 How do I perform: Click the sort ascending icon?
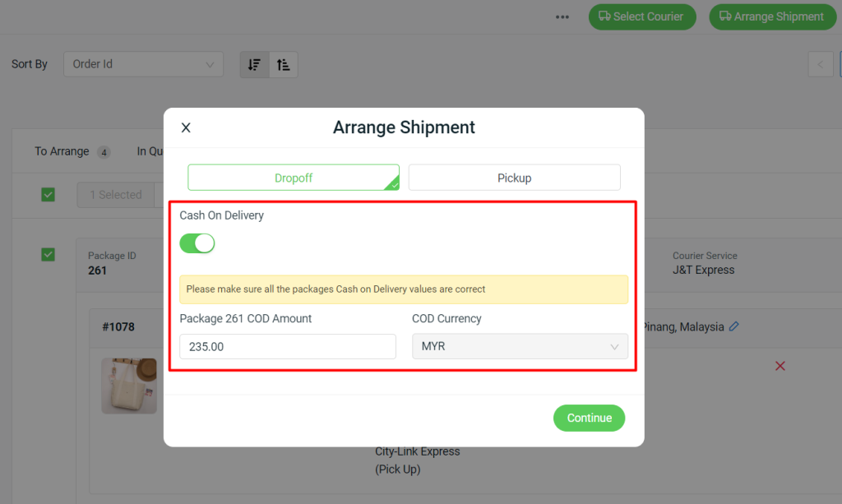[284, 64]
